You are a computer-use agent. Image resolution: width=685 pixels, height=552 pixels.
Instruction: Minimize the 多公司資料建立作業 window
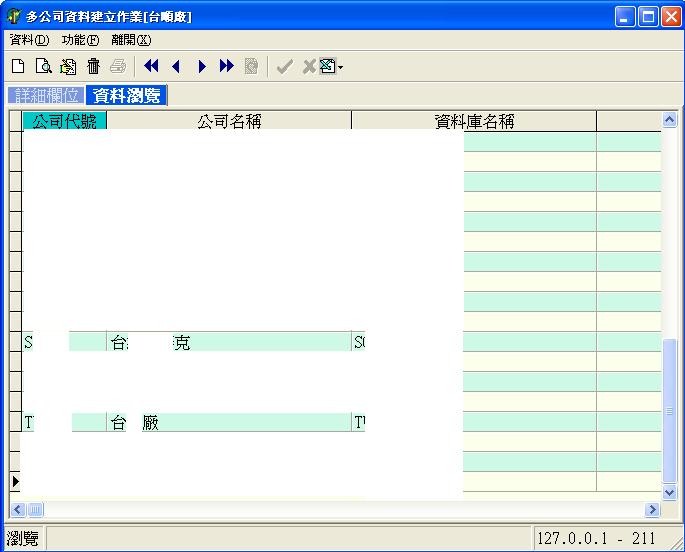(x=625, y=17)
